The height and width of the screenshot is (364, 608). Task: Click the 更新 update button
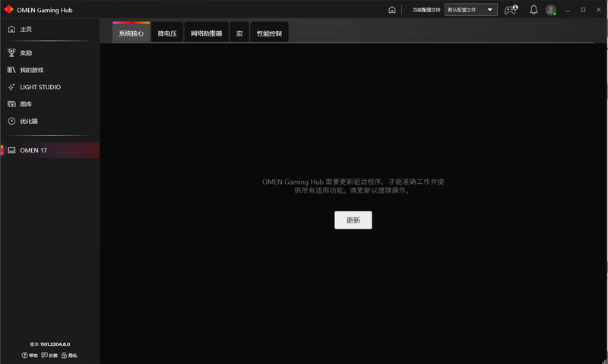353,220
